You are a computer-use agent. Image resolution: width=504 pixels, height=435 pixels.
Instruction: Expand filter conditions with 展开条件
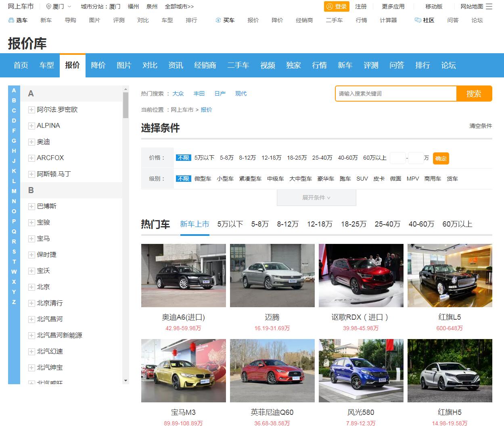point(316,198)
